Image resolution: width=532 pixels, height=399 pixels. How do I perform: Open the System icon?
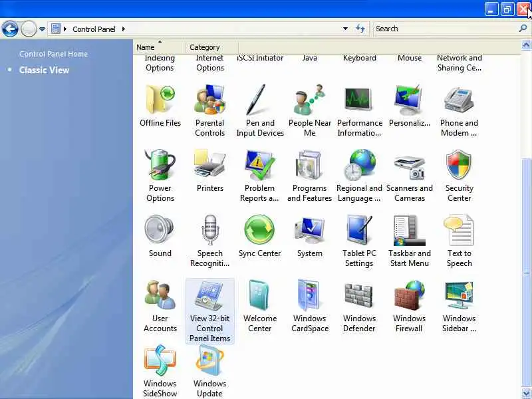pyautogui.click(x=309, y=230)
